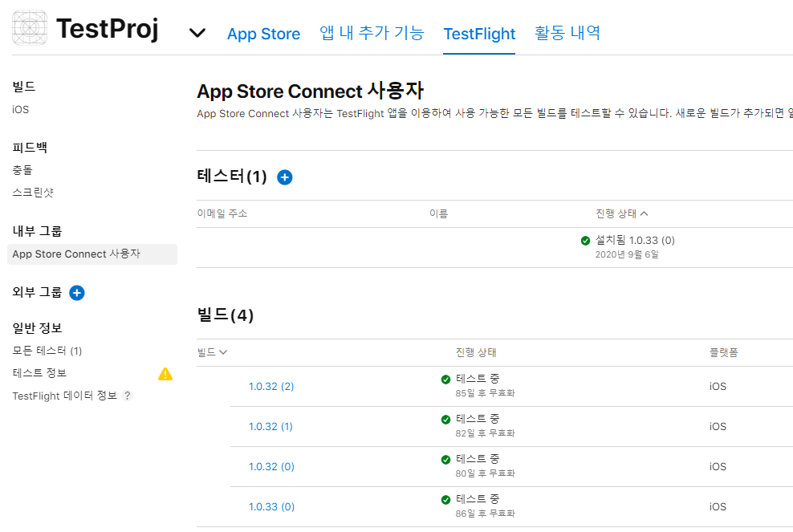Click iOS platform cell for build 1.0.33 (0)
This screenshot has width=793, height=532.
click(x=718, y=506)
